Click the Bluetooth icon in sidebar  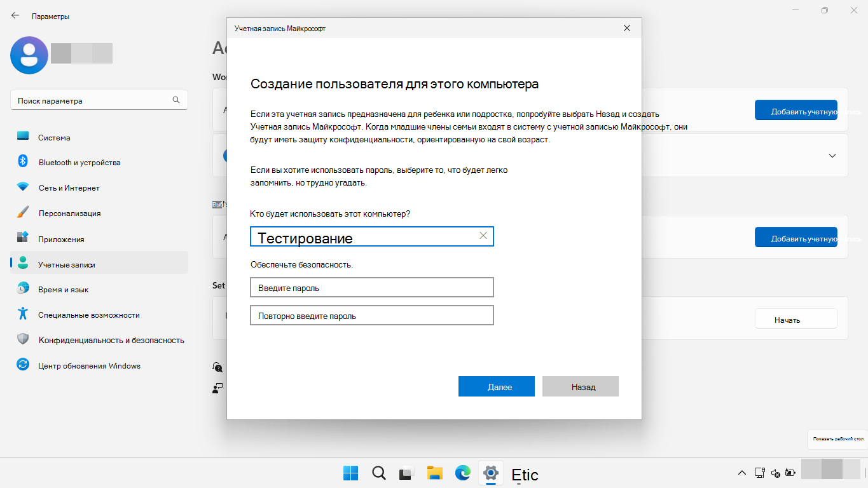coord(23,161)
